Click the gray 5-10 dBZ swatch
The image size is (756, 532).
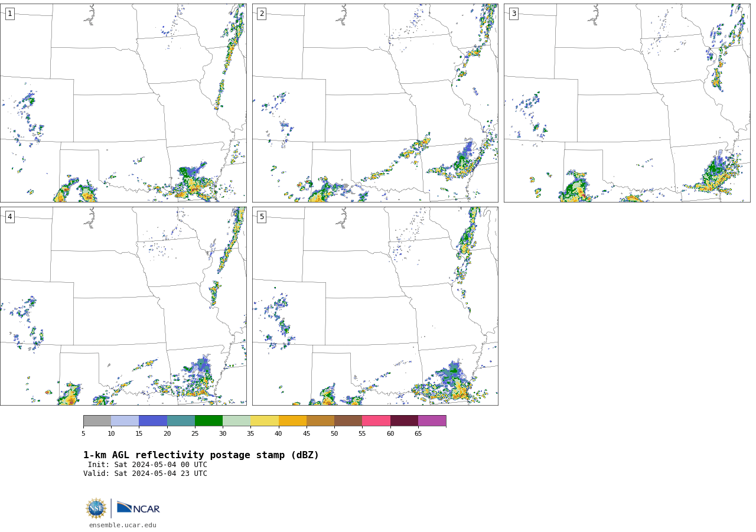pyautogui.click(x=97, y=421)
